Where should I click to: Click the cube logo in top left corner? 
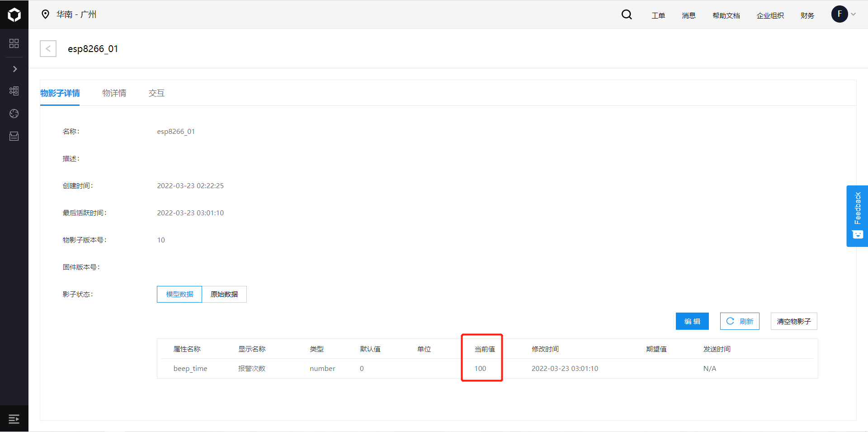tap(14, 14)
